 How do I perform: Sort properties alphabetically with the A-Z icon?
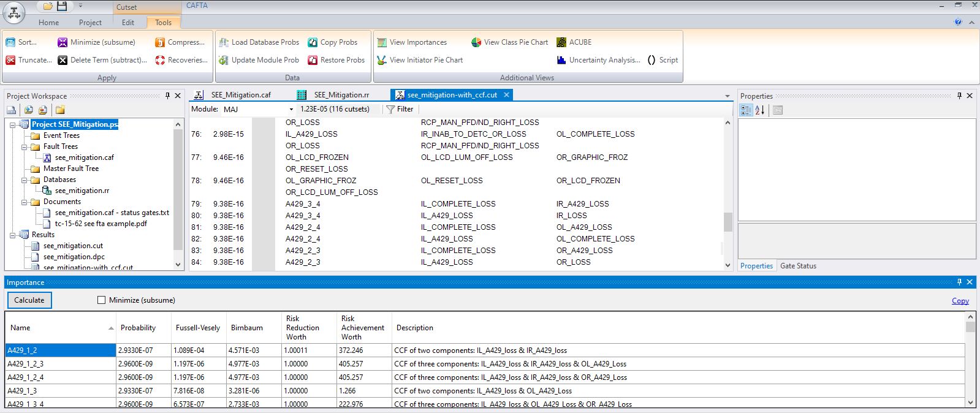(760, 110)
